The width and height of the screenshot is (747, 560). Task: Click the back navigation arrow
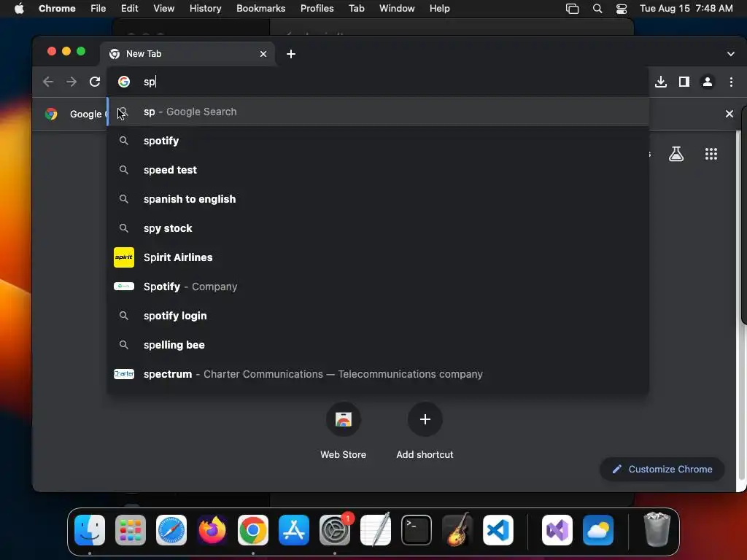[48, 82]
